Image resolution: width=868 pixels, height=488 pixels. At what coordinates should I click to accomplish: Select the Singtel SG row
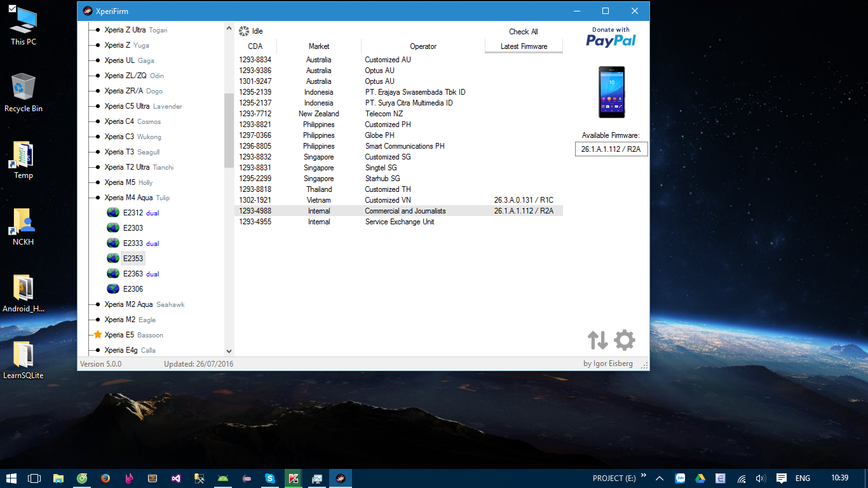tap(398, 168)
